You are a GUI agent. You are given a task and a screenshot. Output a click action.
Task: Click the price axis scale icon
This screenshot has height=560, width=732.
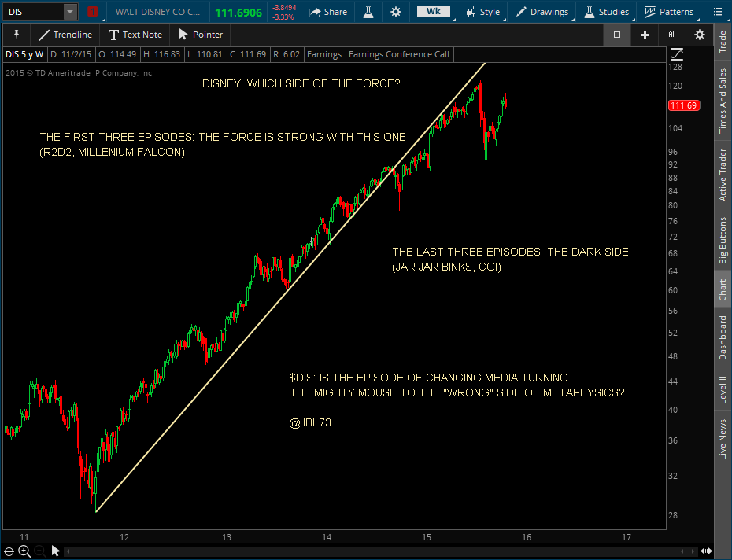[x=677, y=54]
